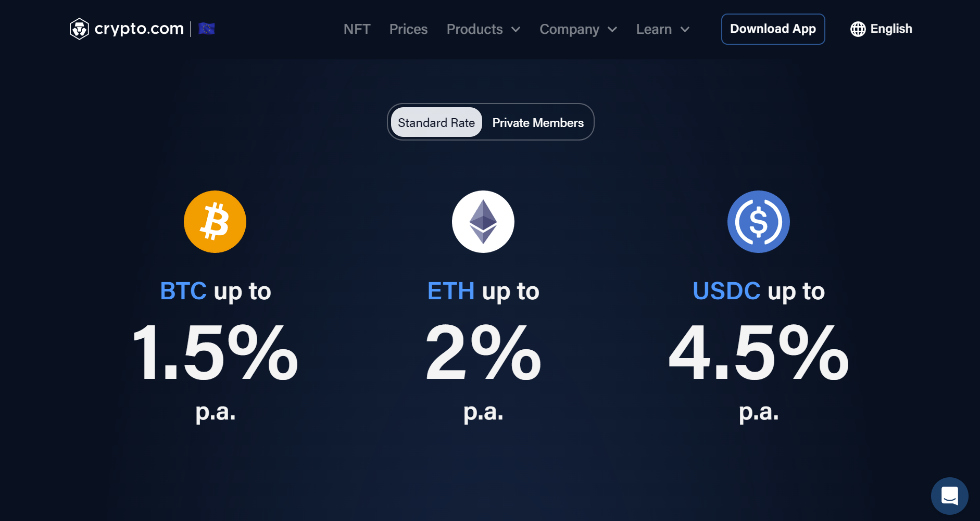This screenshot has height=521, width=980.
Task: Select the EU flag icon
Action: click(207, 29)
